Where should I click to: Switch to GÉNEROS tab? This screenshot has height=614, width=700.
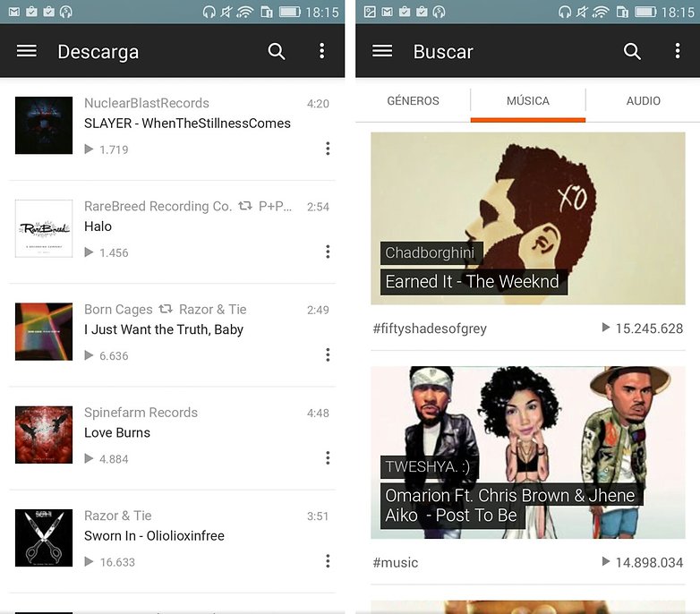coord(413,101)
